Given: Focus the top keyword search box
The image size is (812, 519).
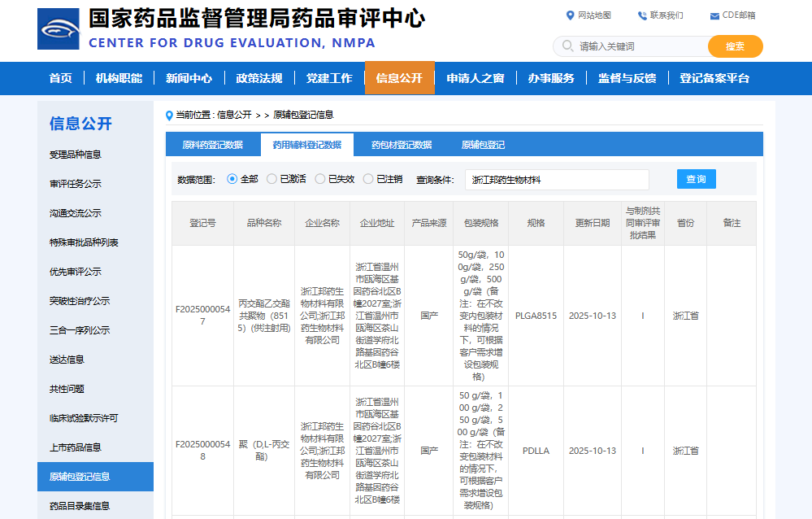Looking at the screenshot, I should (638, 46).
